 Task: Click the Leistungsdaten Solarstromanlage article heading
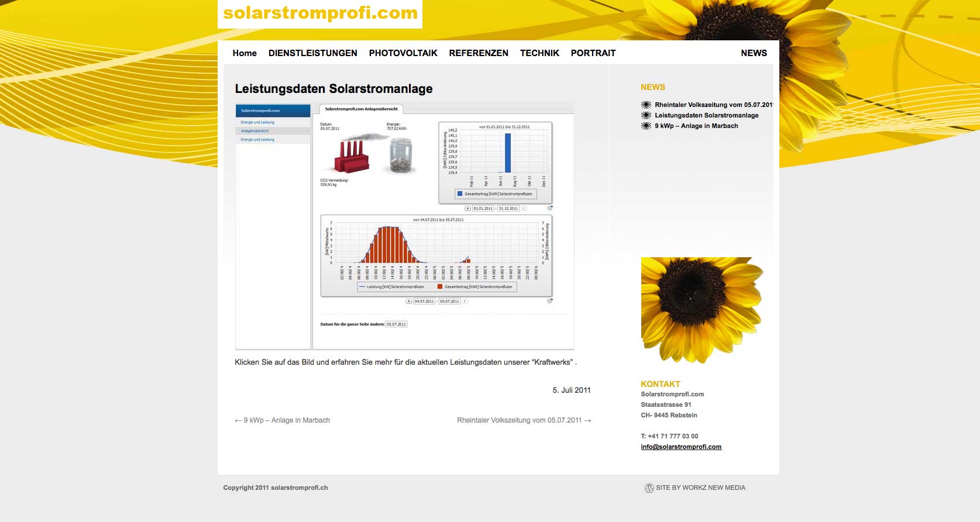(333, 89)
